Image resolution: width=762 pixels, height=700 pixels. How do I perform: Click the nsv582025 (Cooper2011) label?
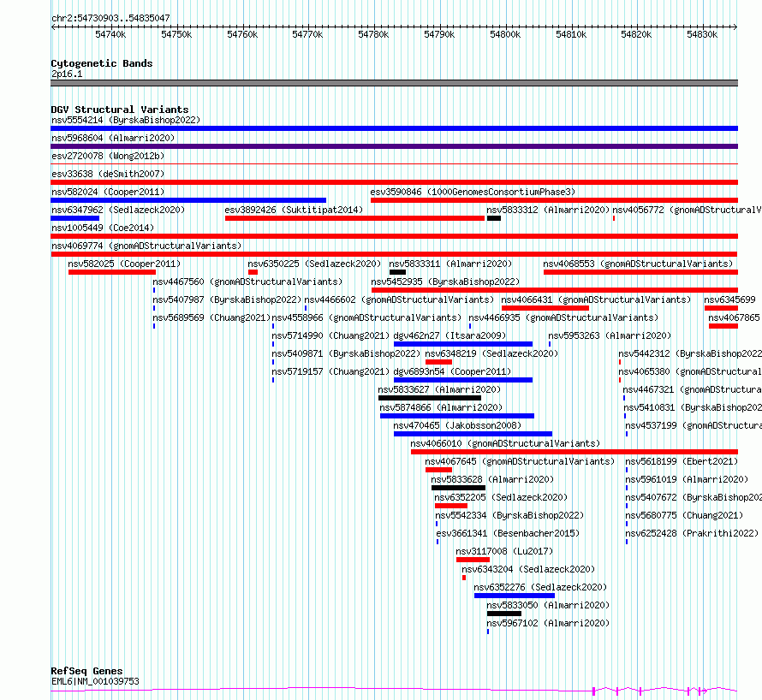[124, 264]
